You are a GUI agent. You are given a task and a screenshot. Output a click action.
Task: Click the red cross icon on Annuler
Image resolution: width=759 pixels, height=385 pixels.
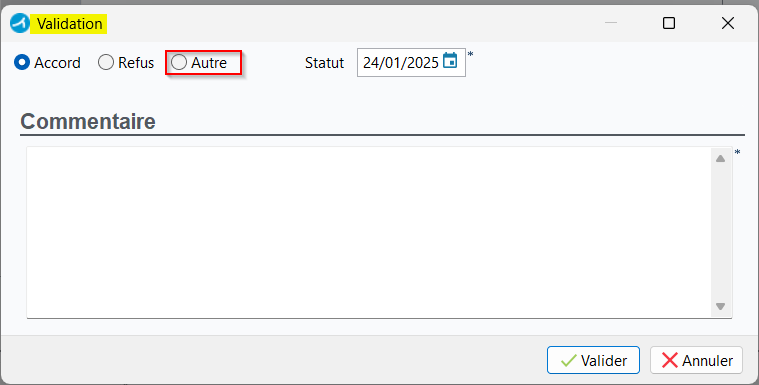670,360
